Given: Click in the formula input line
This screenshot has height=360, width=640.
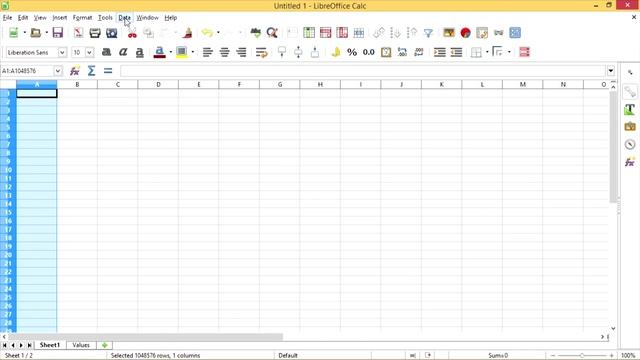Looking at the screenshot, I should click(x=362, y=71).
